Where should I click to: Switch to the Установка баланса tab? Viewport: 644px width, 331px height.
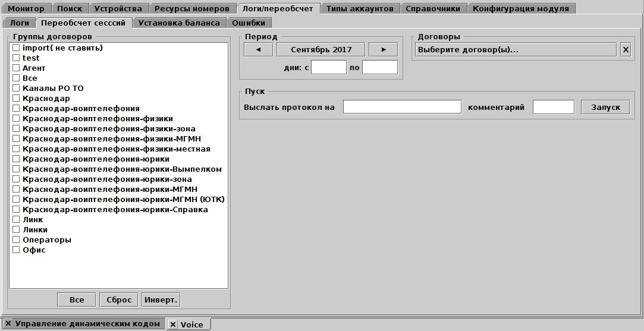[178, 23]
